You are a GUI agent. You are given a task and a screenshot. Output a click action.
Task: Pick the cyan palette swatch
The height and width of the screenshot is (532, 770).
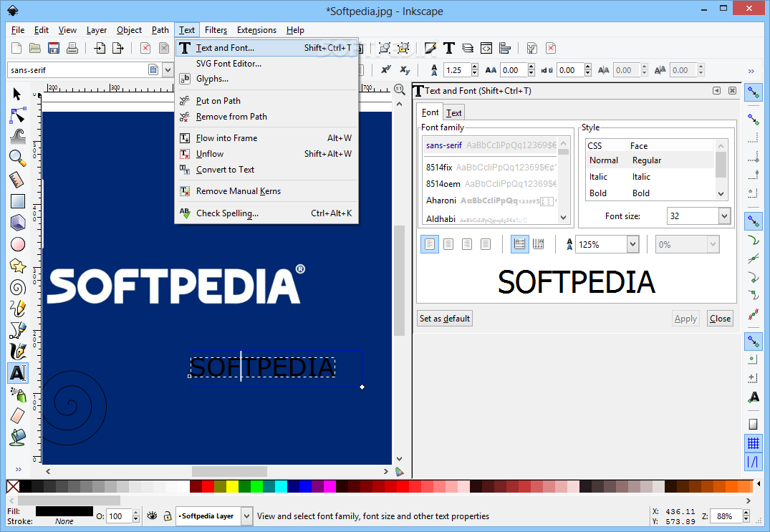(x=280, y=486)
